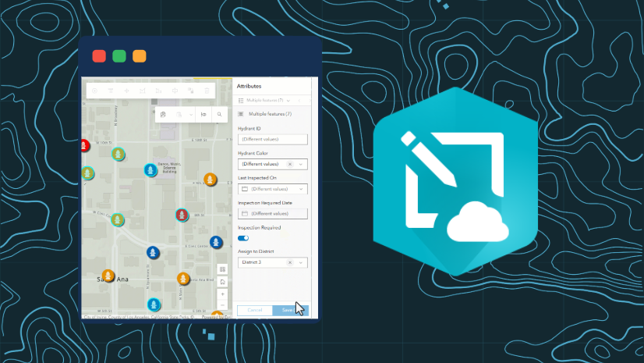Select the circled-plus create feature tool
The width and height of the screenshot is (644, 363).
coord(95,91)
